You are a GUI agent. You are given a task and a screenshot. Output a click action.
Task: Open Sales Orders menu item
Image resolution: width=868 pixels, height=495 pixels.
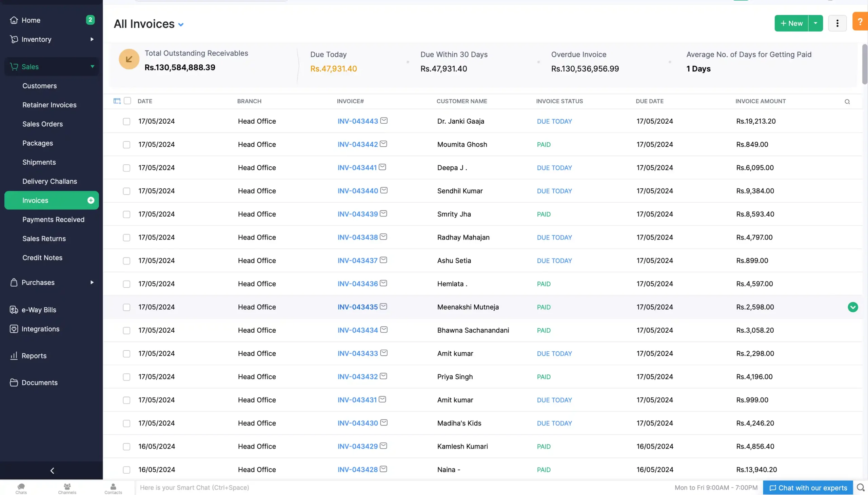tap(42, 124)
